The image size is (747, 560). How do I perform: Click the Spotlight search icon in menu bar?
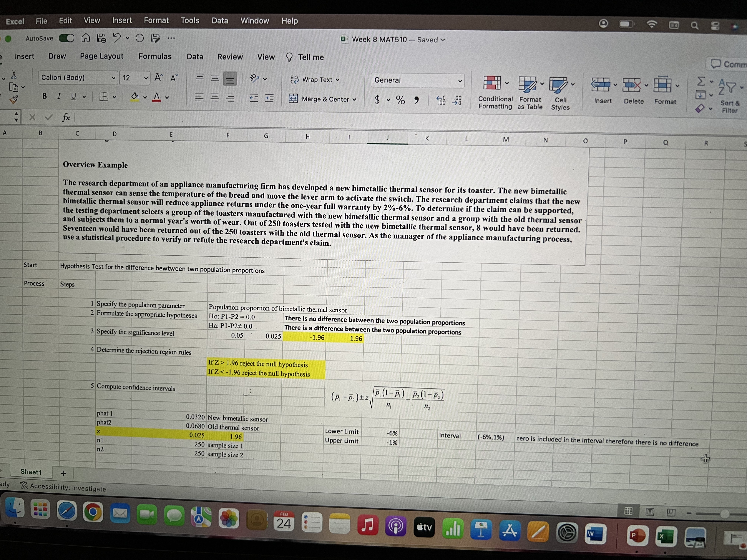(x=694, y=25)
